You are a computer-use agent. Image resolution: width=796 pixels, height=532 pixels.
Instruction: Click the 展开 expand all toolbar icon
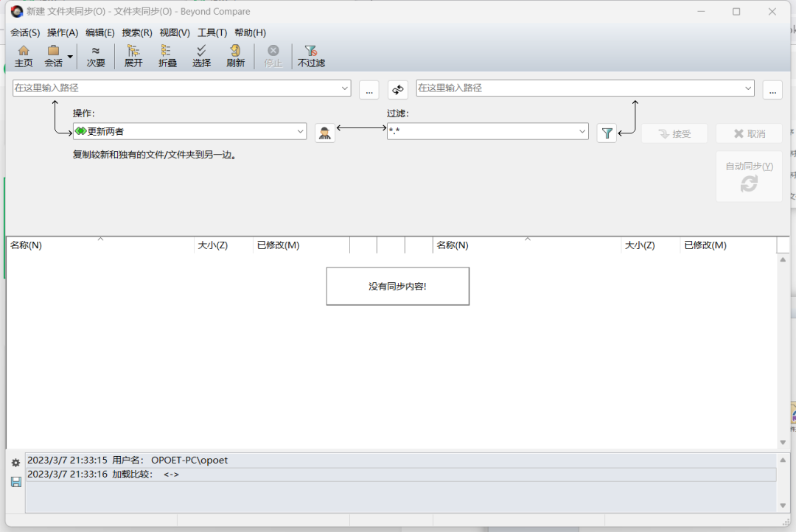pos(133,56)
